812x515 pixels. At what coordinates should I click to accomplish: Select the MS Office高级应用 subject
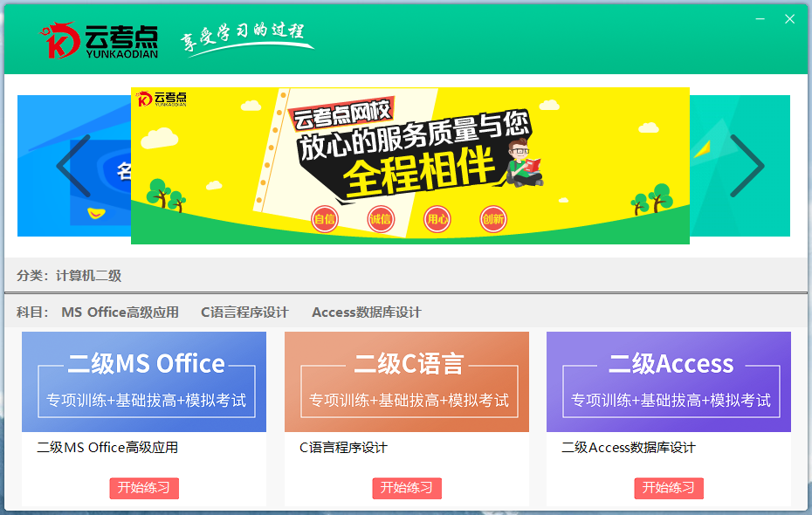point(120,312)
